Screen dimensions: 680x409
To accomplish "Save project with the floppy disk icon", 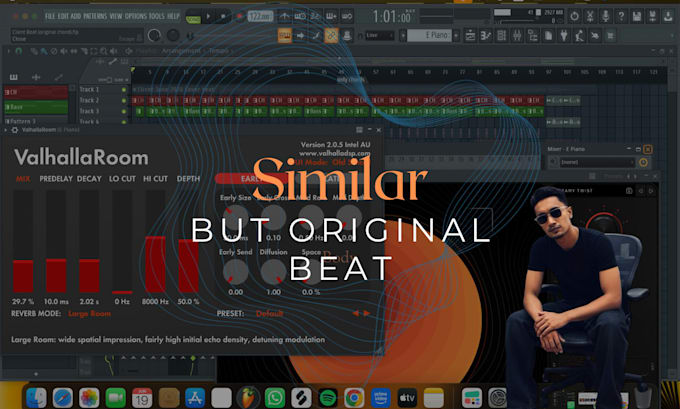I will click(x=637, y=16).
